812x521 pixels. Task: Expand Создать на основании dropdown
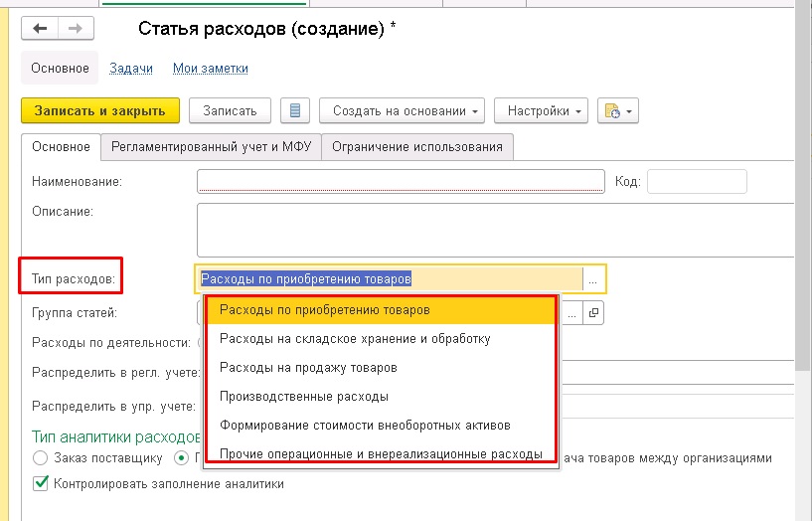[402, 110]
